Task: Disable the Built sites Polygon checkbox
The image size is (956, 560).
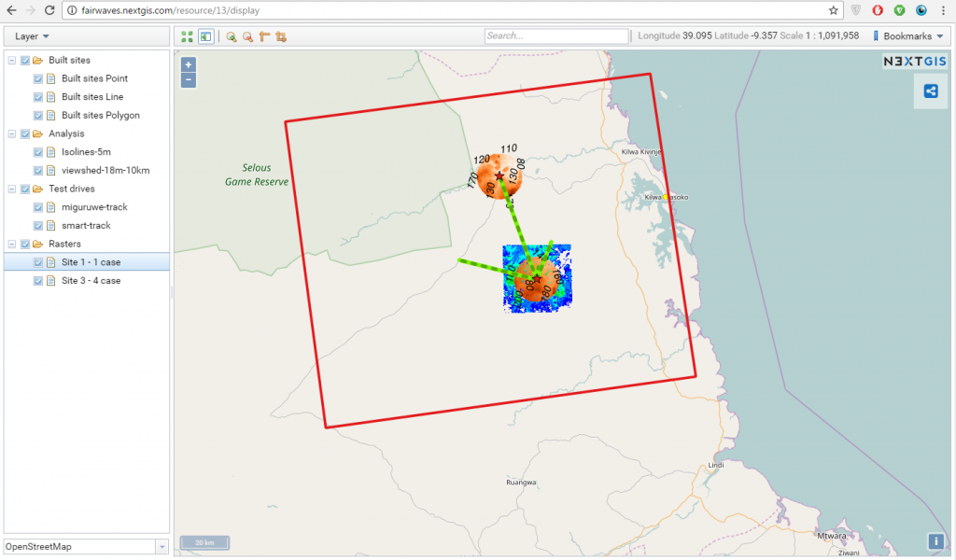Action: (38, 116)
